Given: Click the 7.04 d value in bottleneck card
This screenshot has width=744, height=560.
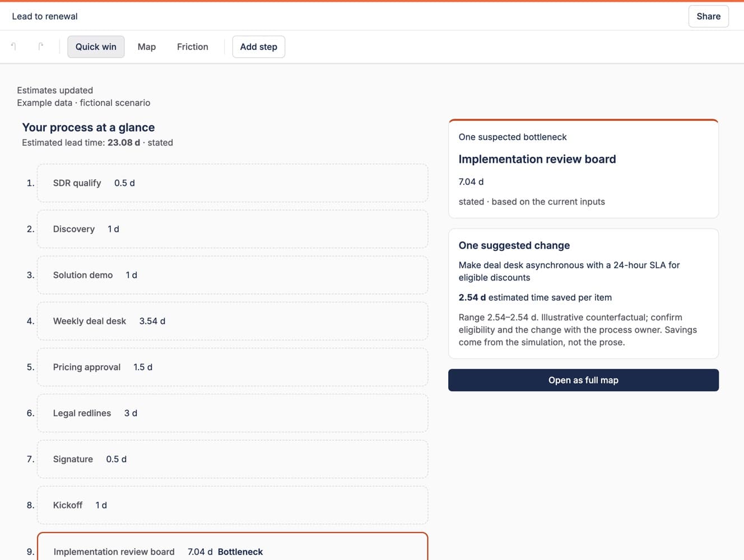Looking at the screenshot, I should 471,181.
